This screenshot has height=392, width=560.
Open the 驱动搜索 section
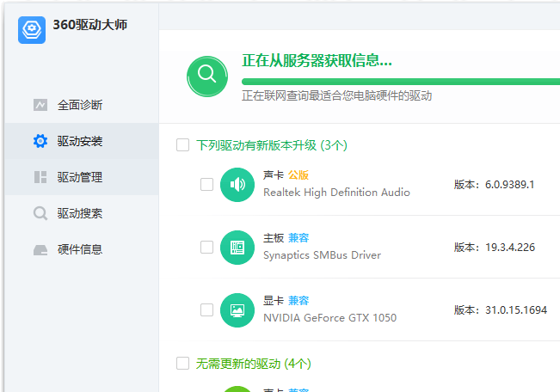point(82,213)
